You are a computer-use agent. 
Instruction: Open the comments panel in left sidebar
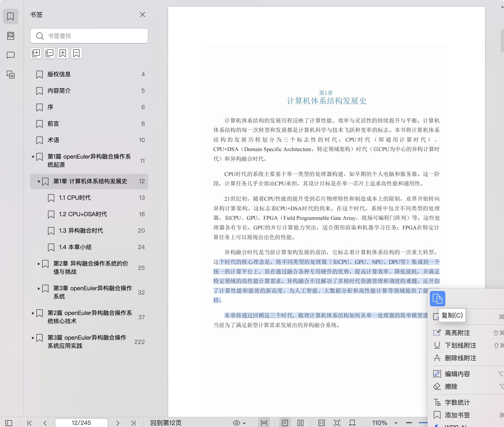coord(11,55)
